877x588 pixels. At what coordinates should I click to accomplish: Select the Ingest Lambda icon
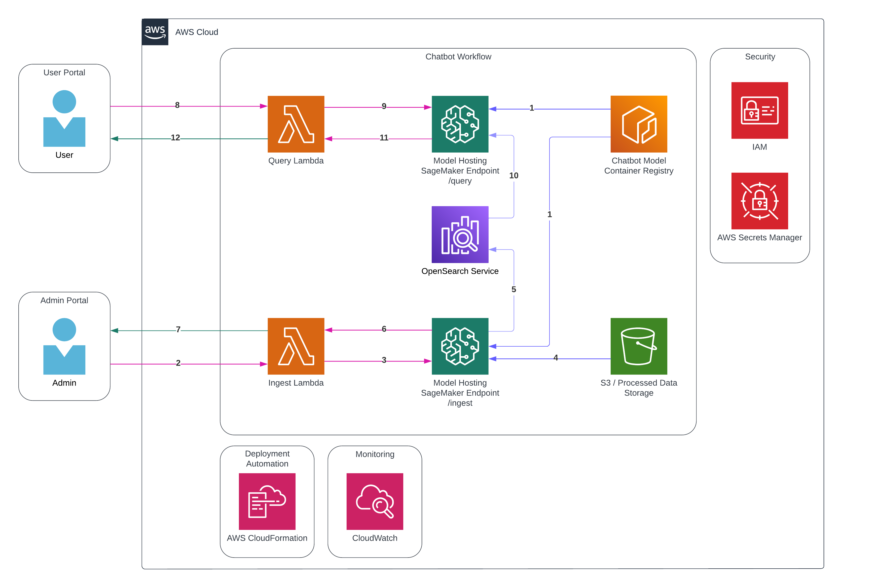pos(296,346)
